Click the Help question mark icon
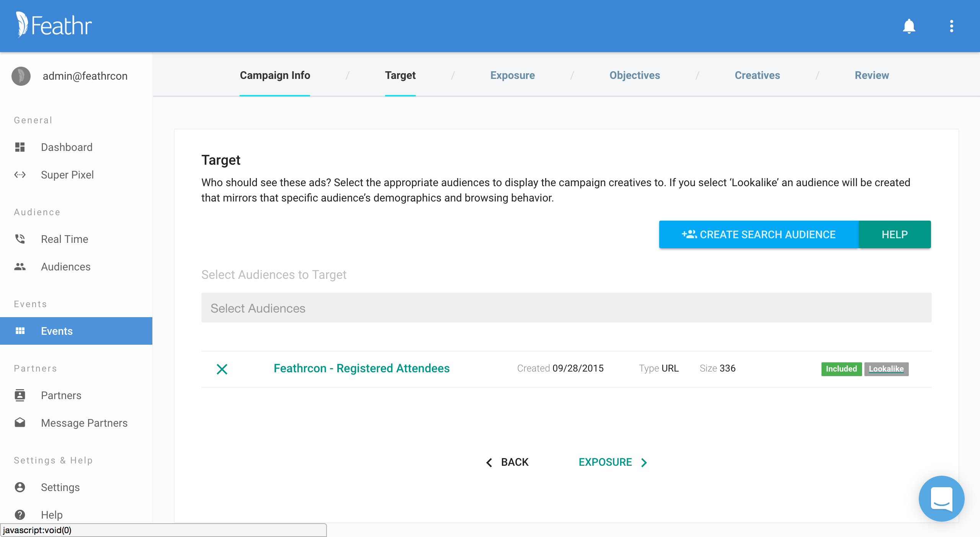980x537 pixels. [x=20, y=514]
